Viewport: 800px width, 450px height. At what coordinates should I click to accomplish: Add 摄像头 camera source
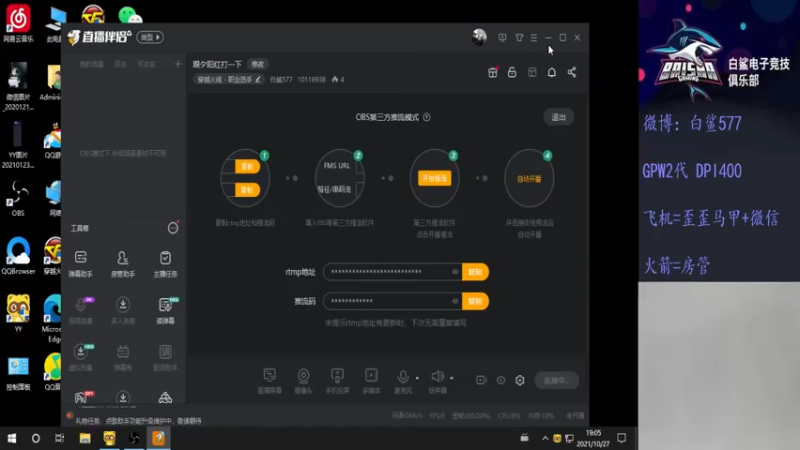coord(303,381)
